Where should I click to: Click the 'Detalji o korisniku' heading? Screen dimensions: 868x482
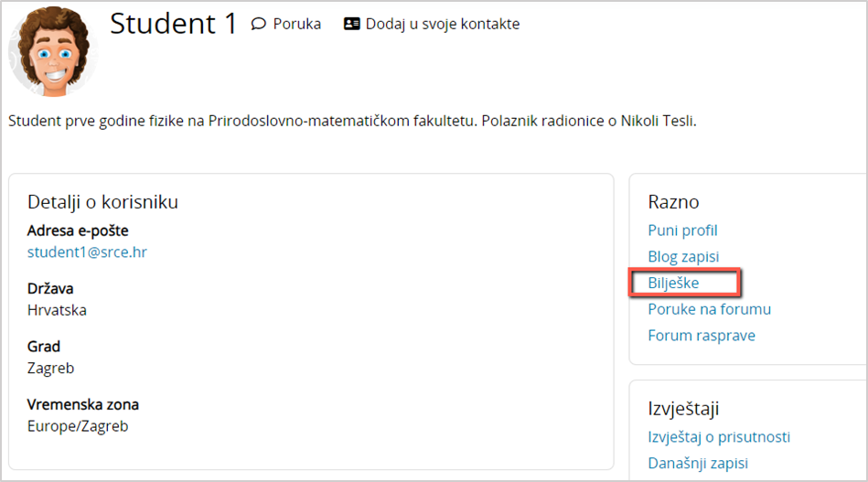[102, 202]
